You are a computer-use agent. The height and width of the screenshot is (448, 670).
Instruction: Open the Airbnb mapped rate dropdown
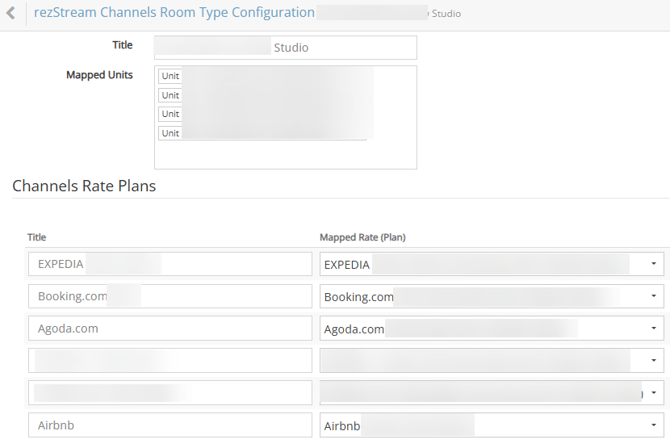tap(491, 425)
